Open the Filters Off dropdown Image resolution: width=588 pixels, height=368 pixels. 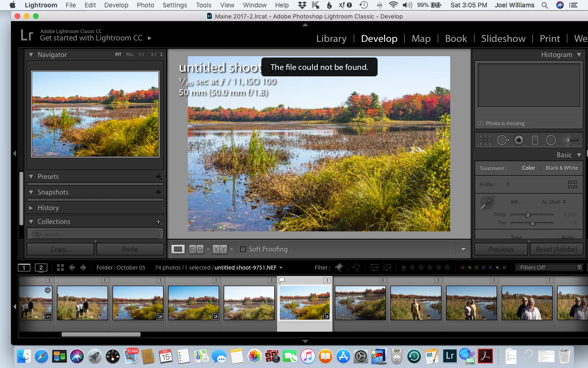548,267
